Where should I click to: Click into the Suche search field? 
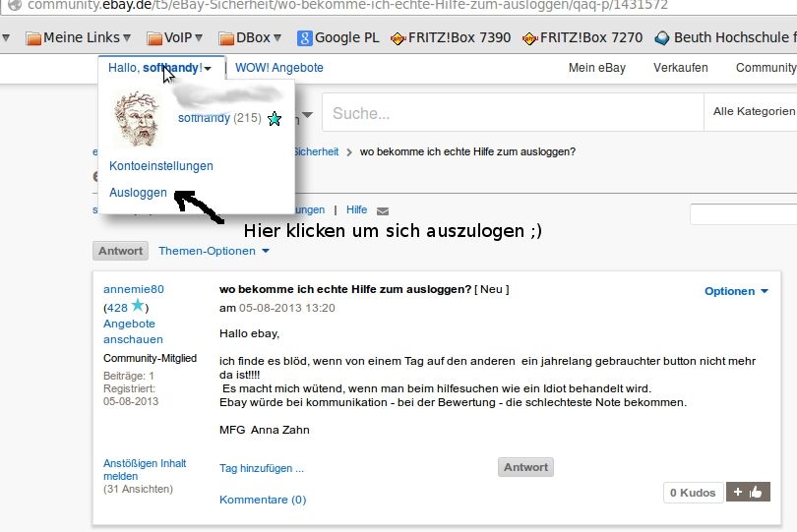click(512, 113)
